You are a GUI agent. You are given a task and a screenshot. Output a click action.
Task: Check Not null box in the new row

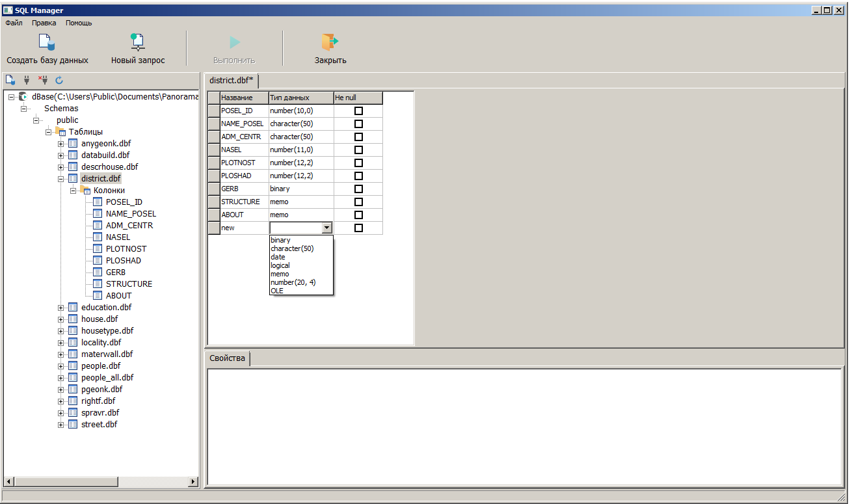pyautogui.click(x=358, y=228)
